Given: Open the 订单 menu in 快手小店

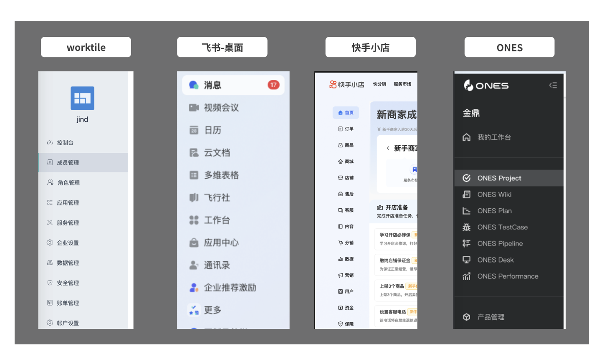Looking at the screenshot, I should coord(346,129).
